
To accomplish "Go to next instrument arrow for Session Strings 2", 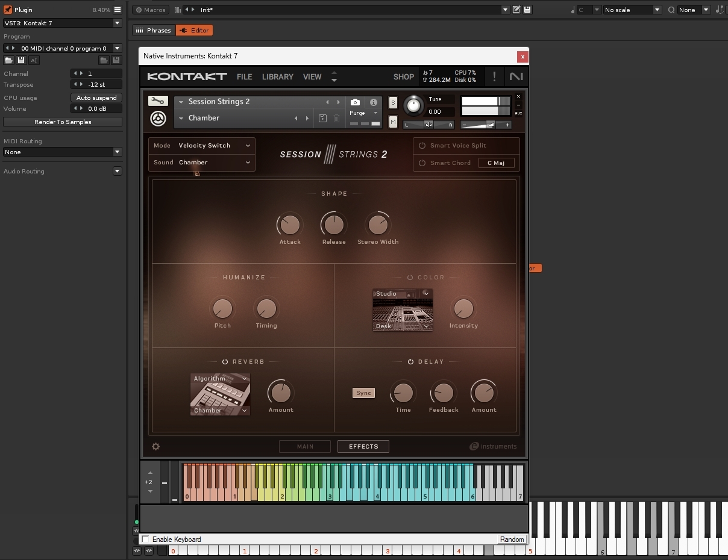I will (338, 102).
